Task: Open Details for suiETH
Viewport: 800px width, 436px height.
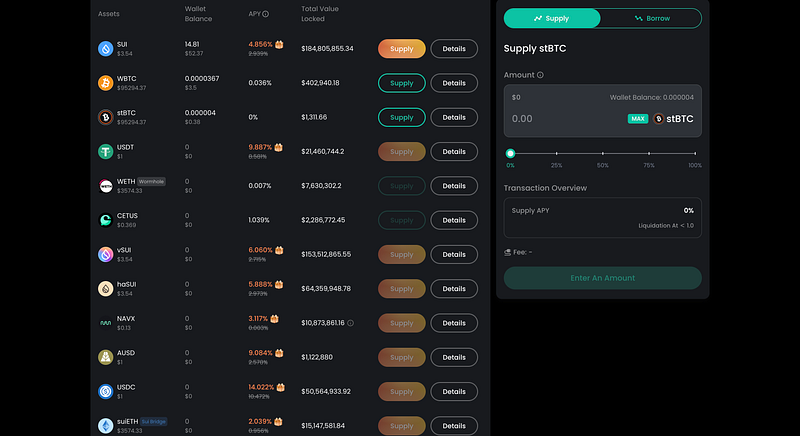Action: pyautogui.click(x=454, y=426)
